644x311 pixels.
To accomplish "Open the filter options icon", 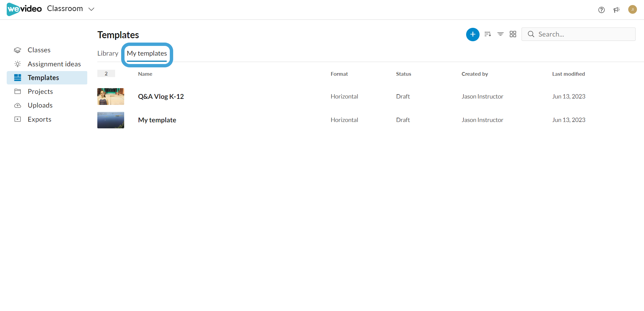I will point(500,34).
